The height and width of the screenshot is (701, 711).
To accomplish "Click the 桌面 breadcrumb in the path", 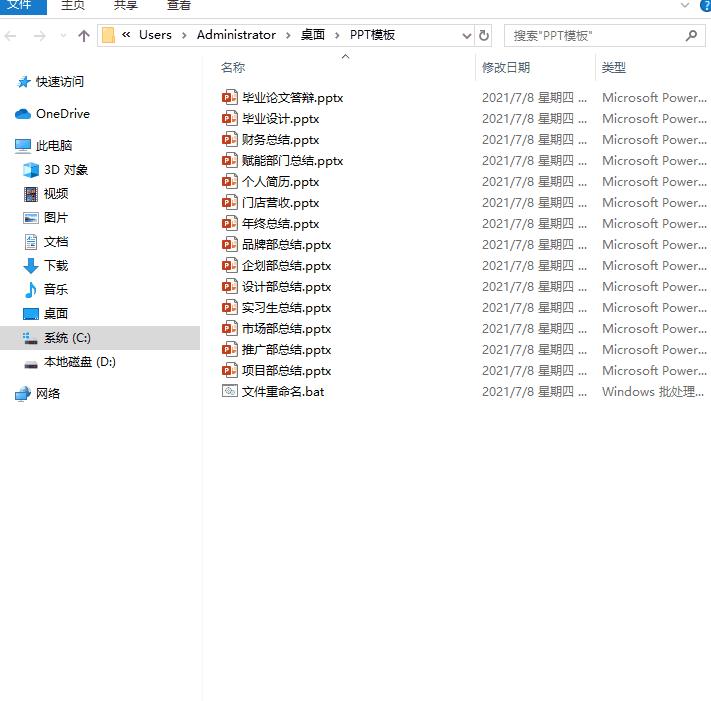I will coord(313,35).
